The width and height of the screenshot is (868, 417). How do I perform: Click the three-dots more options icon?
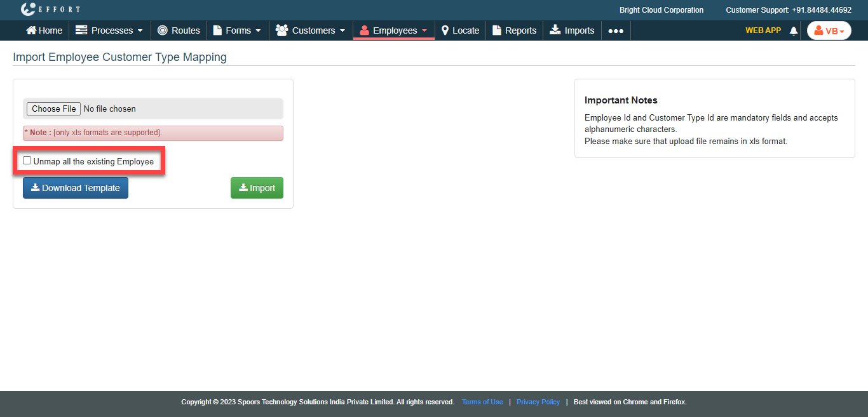point(615,30)
